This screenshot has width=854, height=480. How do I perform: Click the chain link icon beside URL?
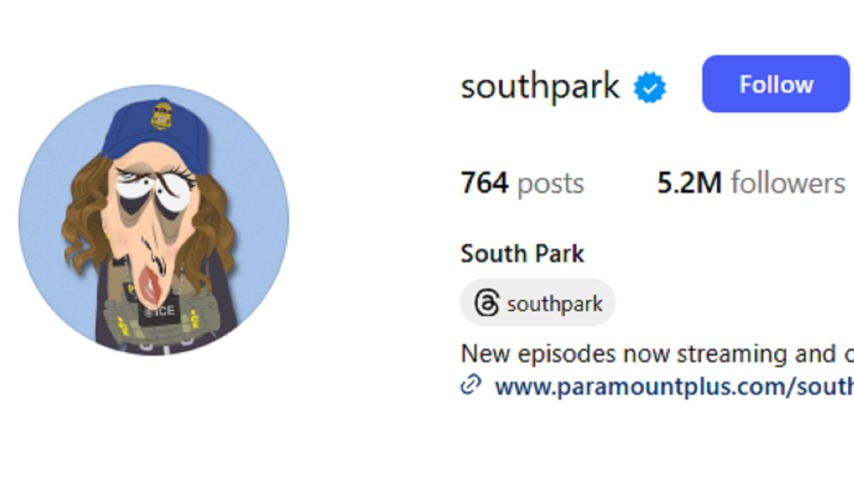471,385
